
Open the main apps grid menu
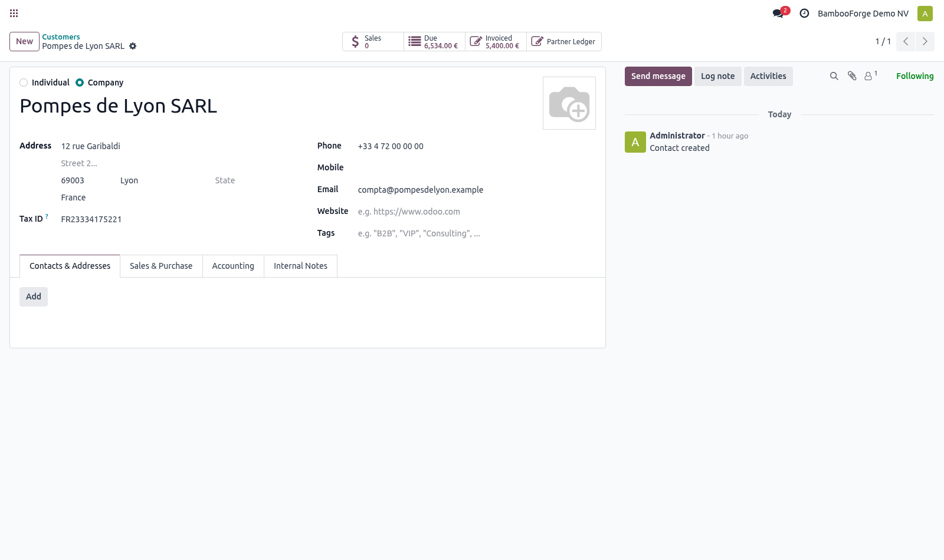14,13
